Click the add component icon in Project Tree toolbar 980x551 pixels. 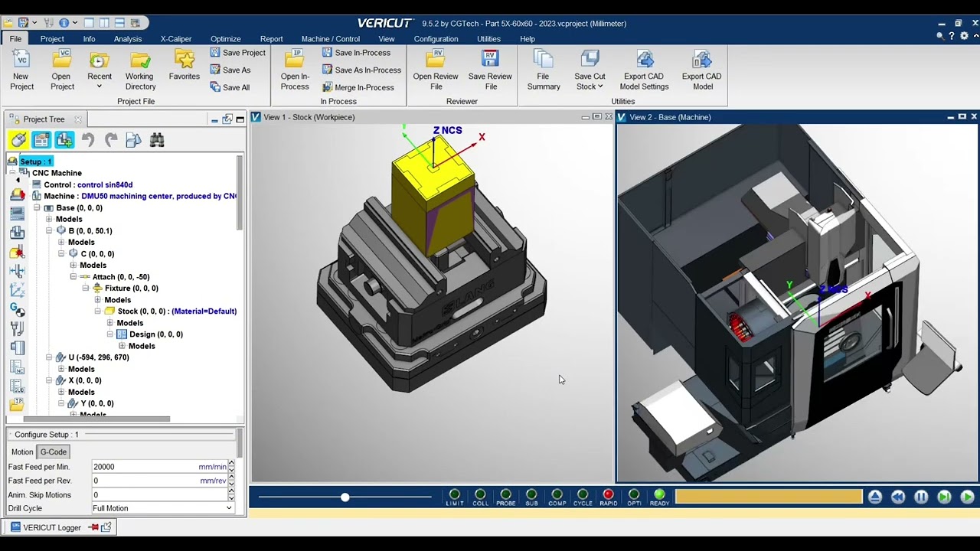click(64, 140)
